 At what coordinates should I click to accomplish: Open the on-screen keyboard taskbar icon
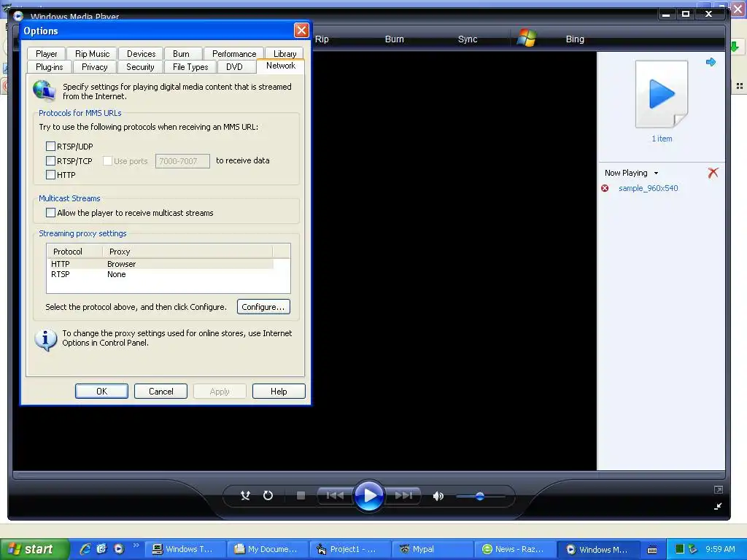click(x=652, y=550)
